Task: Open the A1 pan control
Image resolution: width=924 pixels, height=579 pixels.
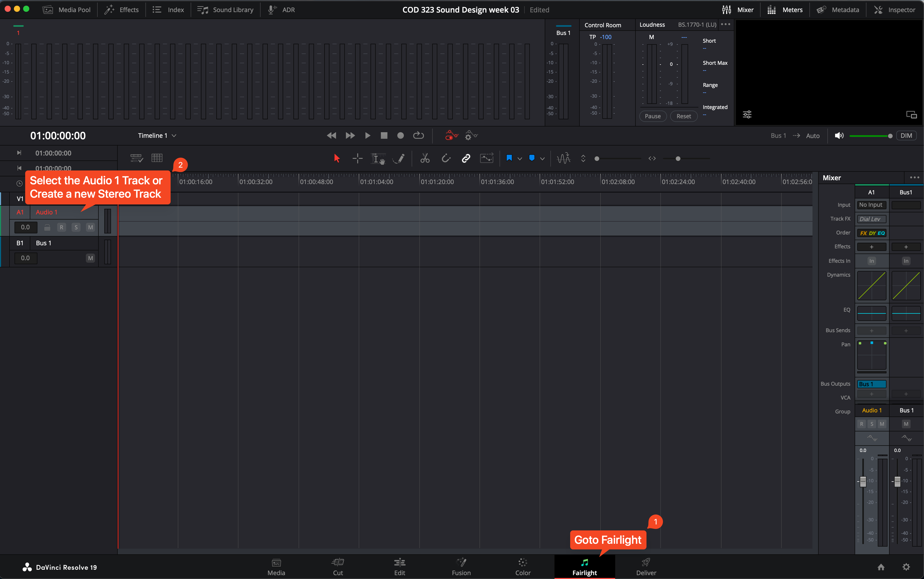Action: (872, 355)
